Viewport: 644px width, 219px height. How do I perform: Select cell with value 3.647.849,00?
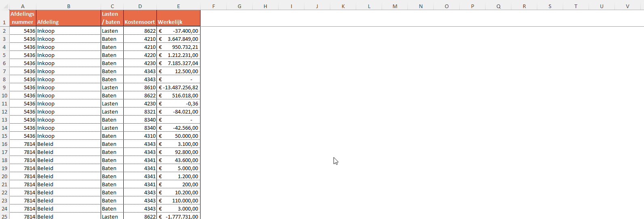click(178, 39)
